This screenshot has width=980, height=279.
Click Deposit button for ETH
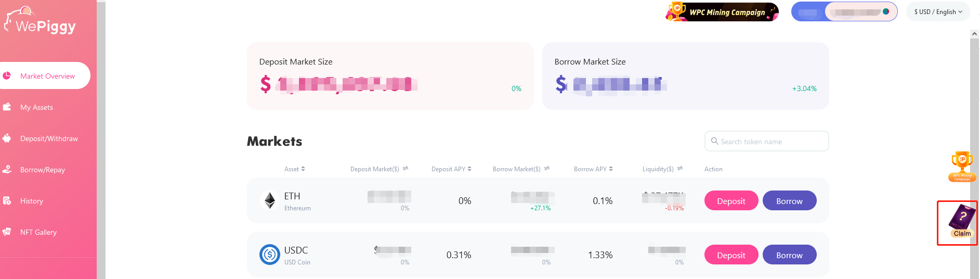pos(731,201)
